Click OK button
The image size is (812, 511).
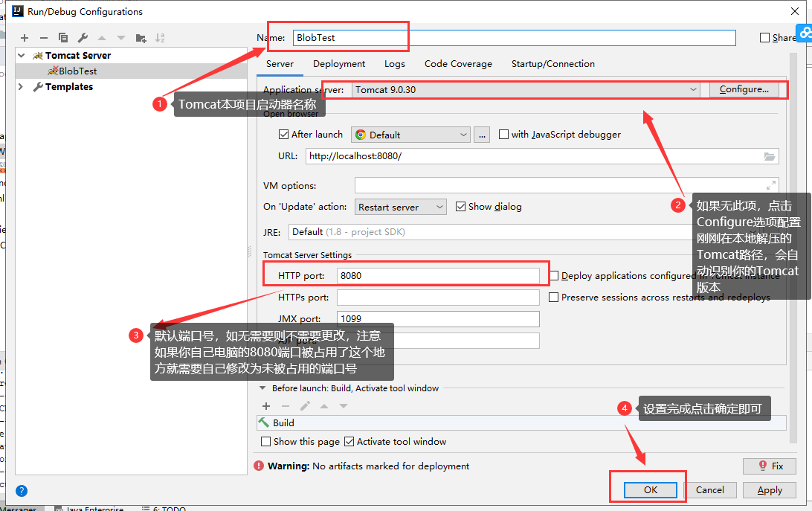(651, 489)
